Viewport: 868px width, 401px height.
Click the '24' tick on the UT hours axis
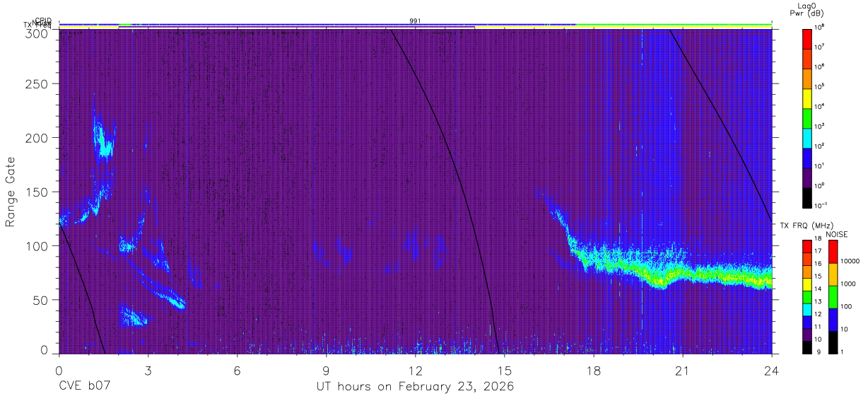[772, 370]
